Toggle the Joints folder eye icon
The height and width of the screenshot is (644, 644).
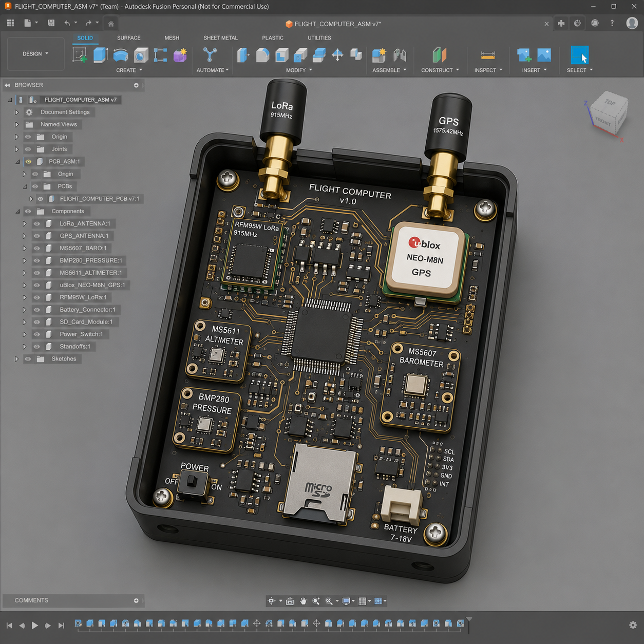pos(28,149)
